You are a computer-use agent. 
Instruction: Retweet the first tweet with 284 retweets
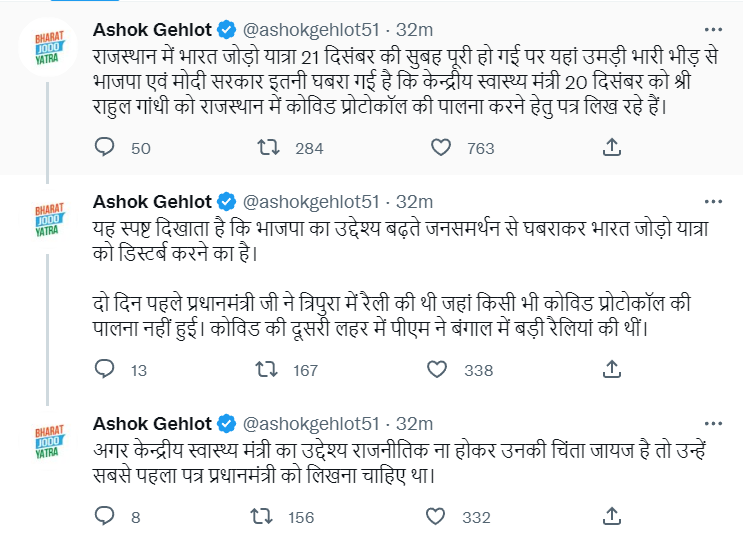coord(269,148)
